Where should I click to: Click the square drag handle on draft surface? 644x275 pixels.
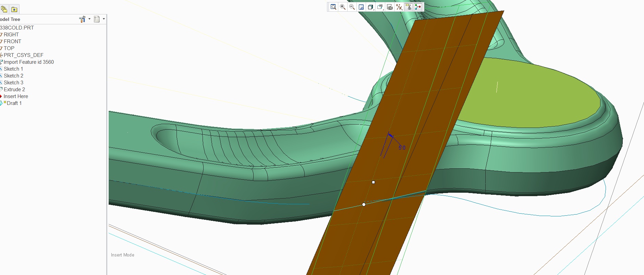click(373, 182)
